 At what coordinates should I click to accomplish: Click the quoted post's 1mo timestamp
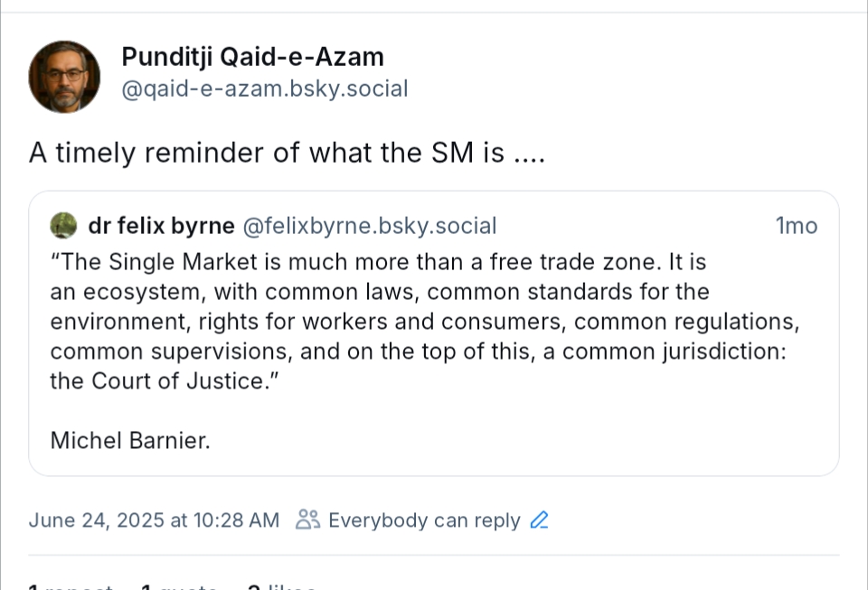(x=796, y=225)
